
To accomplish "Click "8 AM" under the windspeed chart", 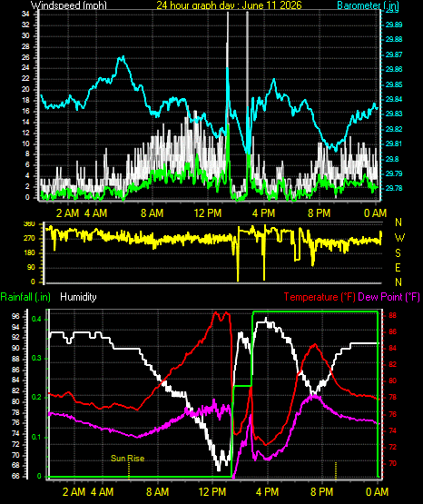I will 152,213.
